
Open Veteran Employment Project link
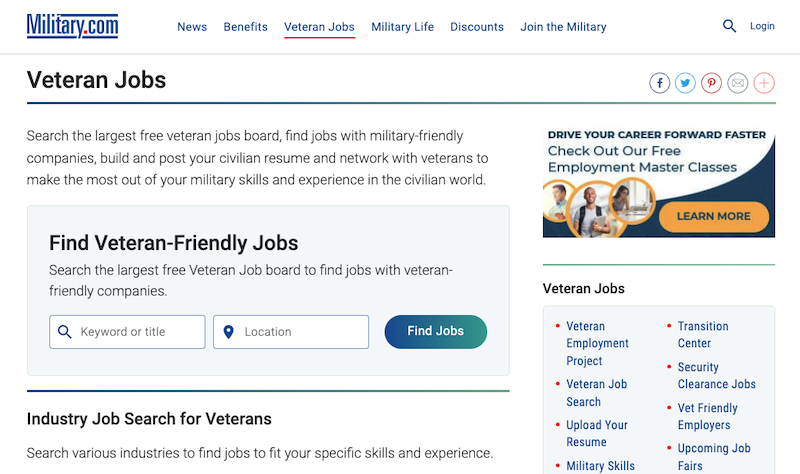597,343
